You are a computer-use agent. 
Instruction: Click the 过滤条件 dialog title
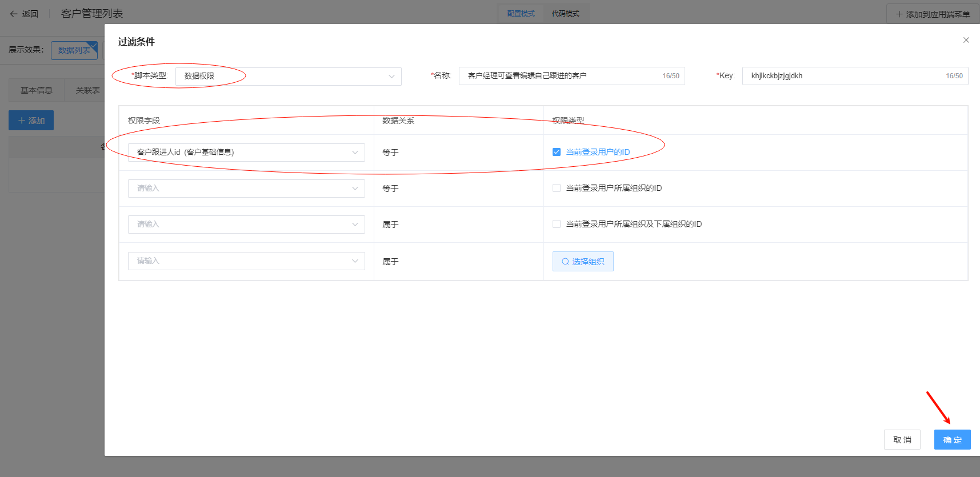136,42
